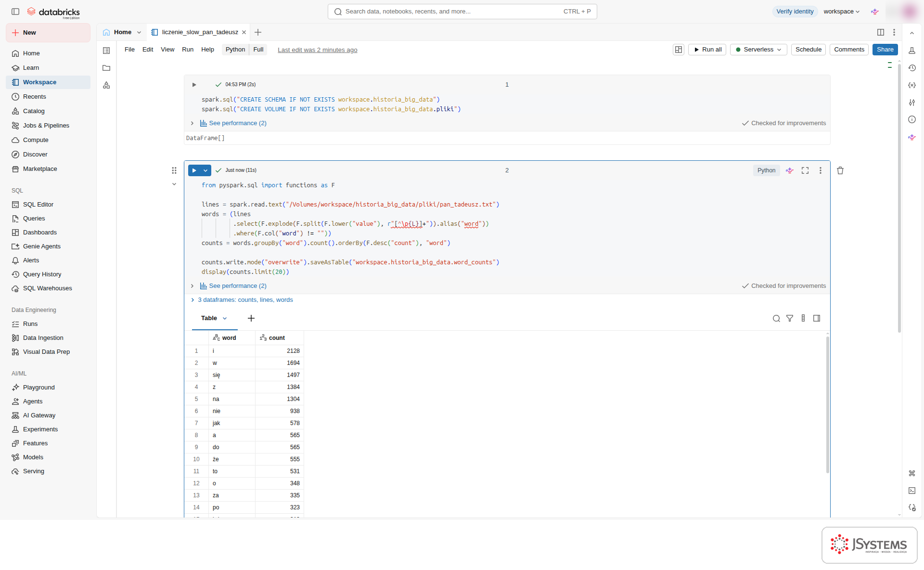
Task: Switch default language via Python selector
Action: (235, 50)
